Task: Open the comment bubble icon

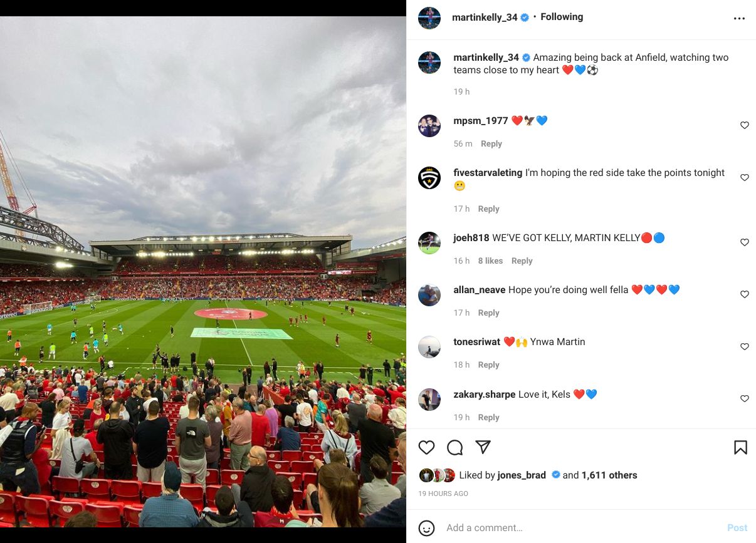Action: coord(454,447)
